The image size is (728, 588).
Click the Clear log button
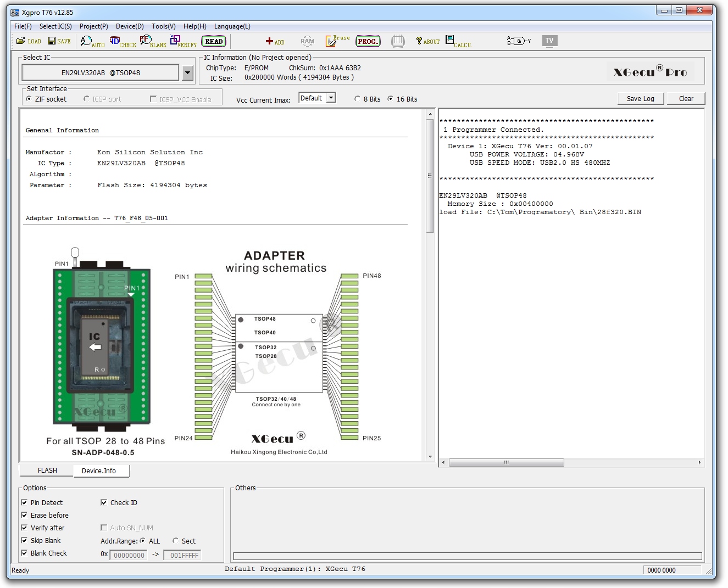click(x=686, y=99)
